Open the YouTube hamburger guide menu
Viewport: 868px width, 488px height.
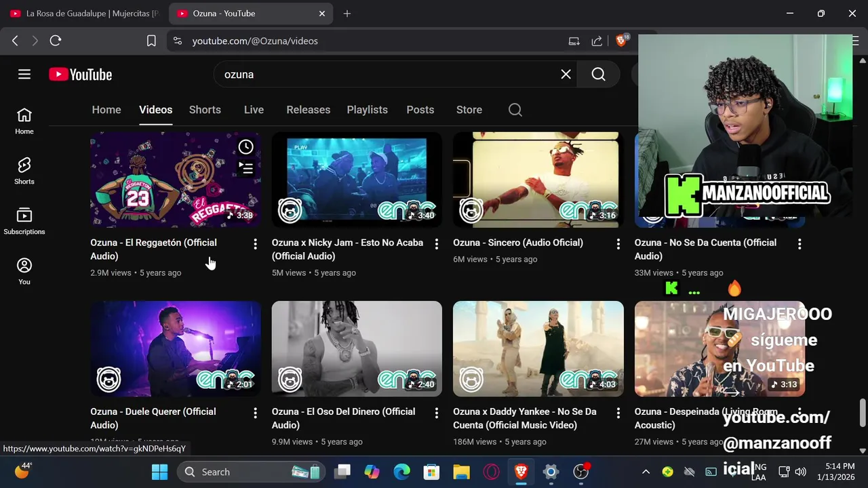coord(24,75)
